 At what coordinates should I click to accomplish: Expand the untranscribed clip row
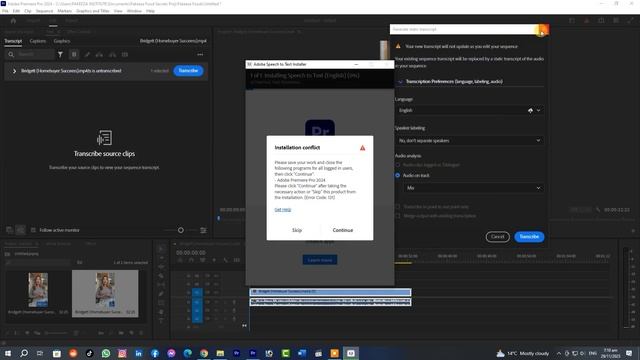14,71
